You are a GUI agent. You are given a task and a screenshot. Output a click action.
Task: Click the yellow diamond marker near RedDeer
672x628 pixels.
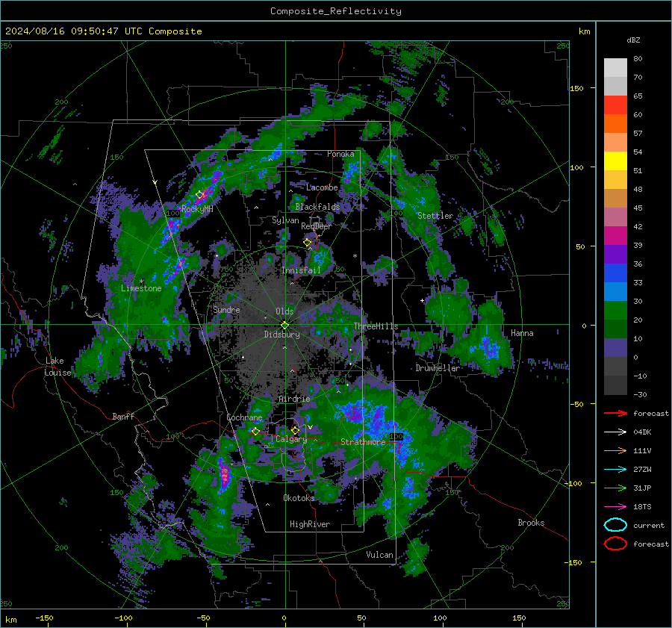click(307, 243)
